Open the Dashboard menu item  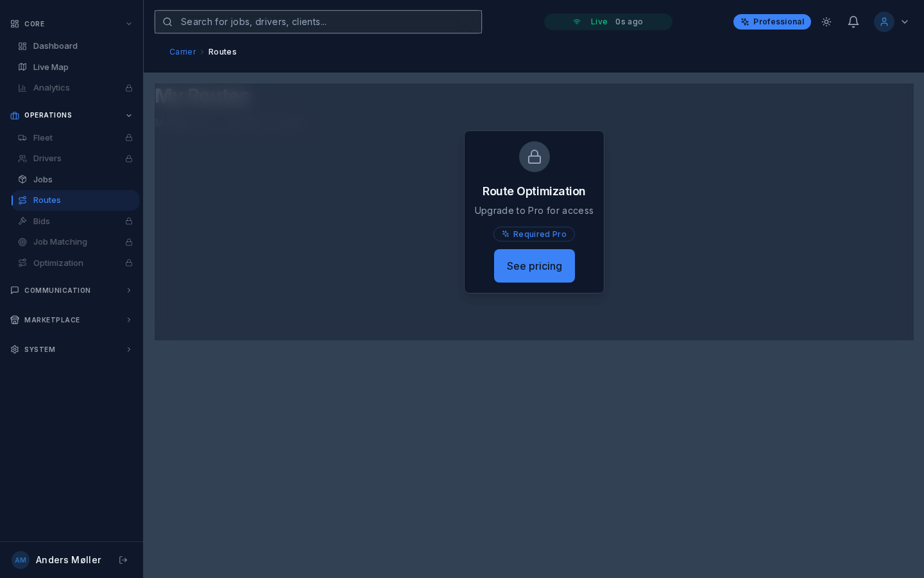tap(55, 46)
